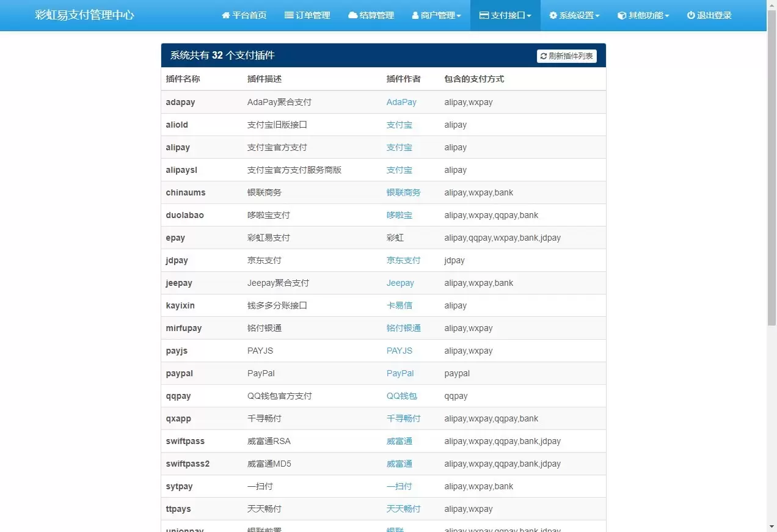This screenshot has width=777, height=532.
Task: Click the 插件作者 column header
Action: (404, 79)
